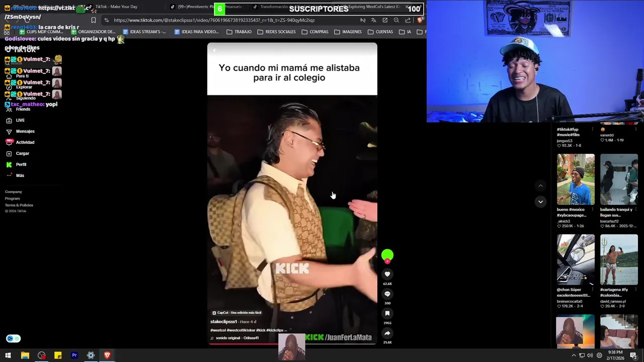Open IDEAS STREAM'S bookmark
This screenshot has height=362, width=644.
144,32
